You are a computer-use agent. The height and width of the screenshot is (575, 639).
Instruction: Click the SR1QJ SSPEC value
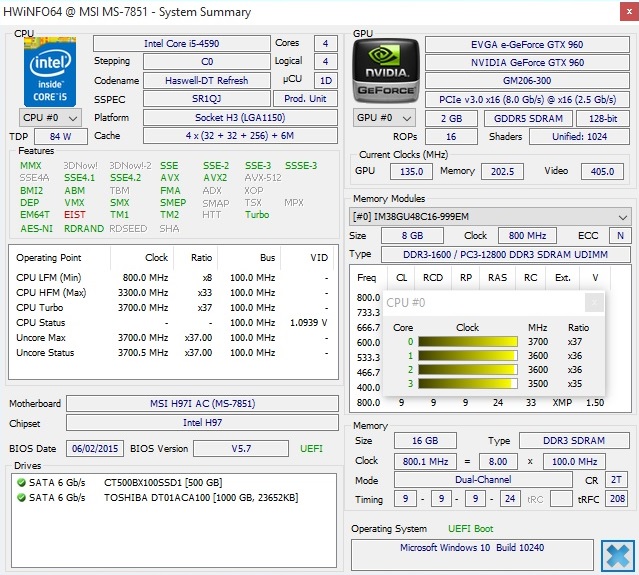click(207, 99)
